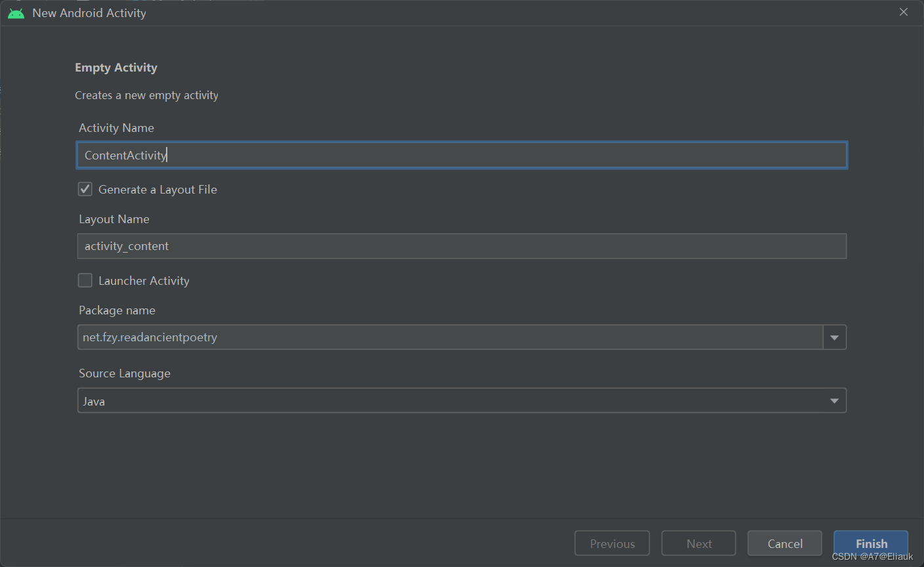The height and width of the screenshot is (567, 924).
Task: Enable the Launcher Activity checkbox
Action: click(85, 280)
